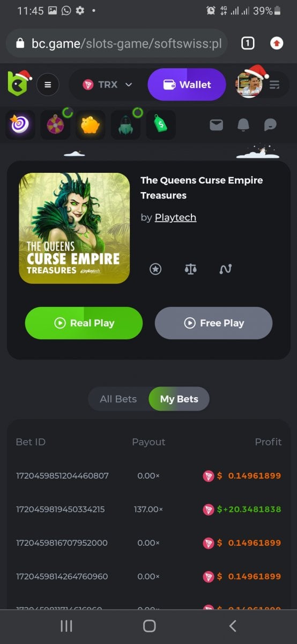Open the hamburger menu button
The image size is (297, 644).
click(x=48, y=84)
